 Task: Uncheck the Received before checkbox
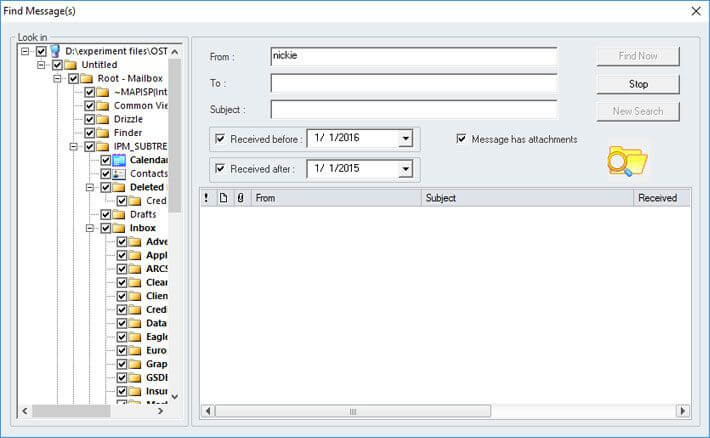[220, 139]
